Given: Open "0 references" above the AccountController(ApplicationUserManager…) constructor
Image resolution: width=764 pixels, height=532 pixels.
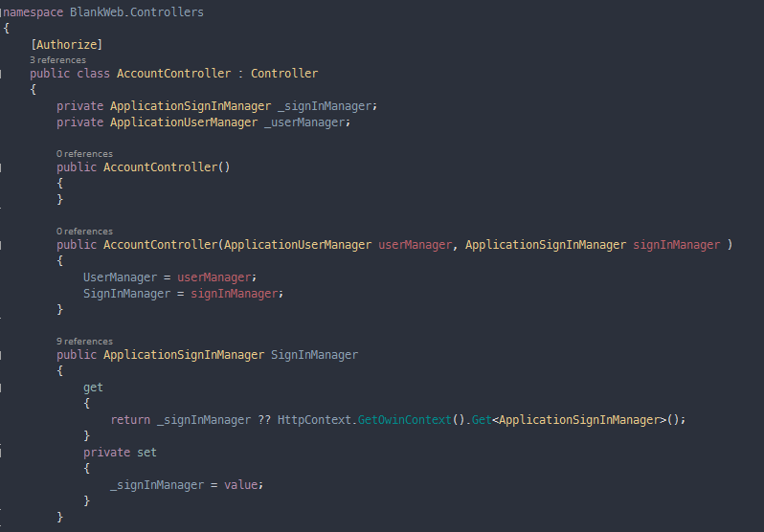Looking at the screenshot, I should (84, 231).
